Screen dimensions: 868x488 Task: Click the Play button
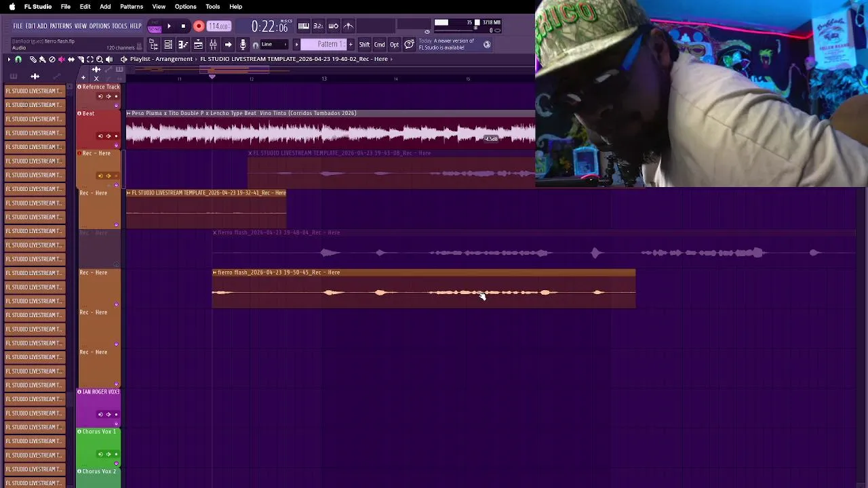(169, 26)
